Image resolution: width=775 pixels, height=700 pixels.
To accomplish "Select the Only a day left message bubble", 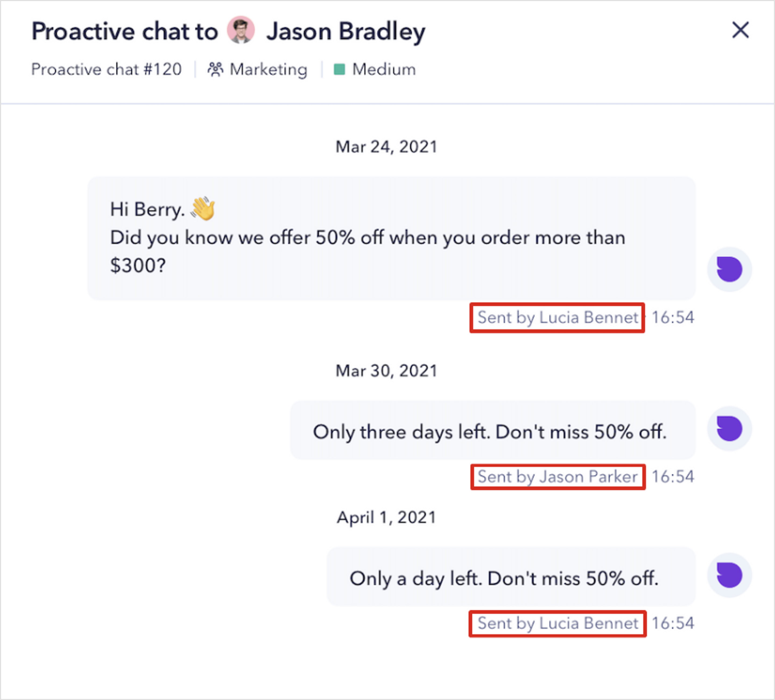I will [x=511, y=576].
